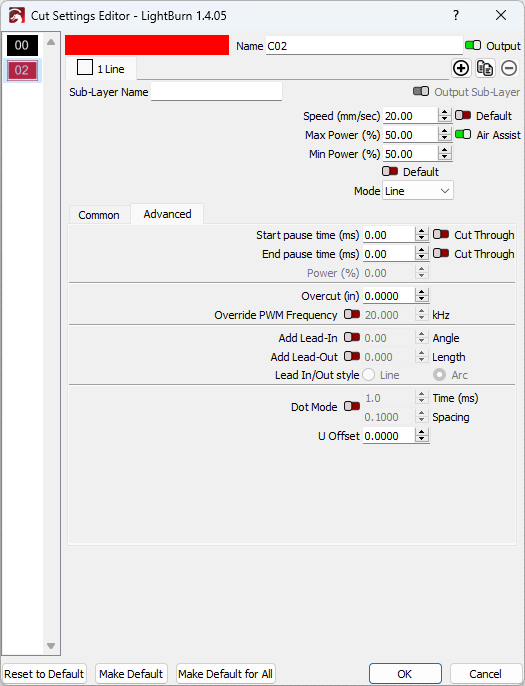The image size is (525, 686).
Task: Click the Speed spinner arrows
Action: (x=444, y=116)
